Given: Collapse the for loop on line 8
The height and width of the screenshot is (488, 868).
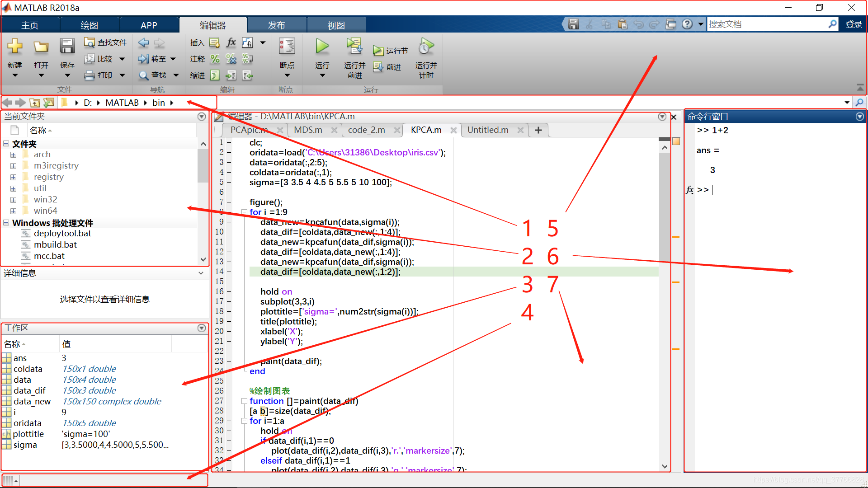Looking at the screenshot, I should [244, 212].
